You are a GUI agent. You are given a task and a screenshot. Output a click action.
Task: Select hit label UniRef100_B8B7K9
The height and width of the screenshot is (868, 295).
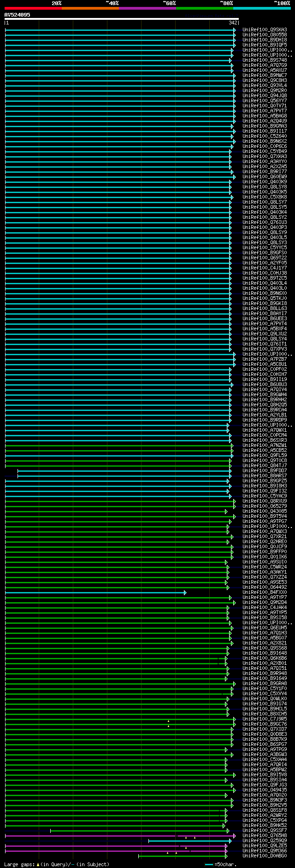(265, 739)
